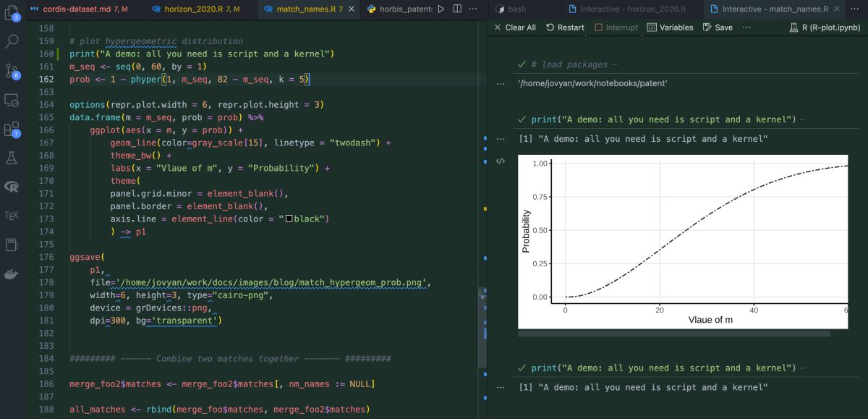Open the Explorer view in activity bar
Image resolution: width=868 pixels, height=419 pixels.
[x=12, y=12]
